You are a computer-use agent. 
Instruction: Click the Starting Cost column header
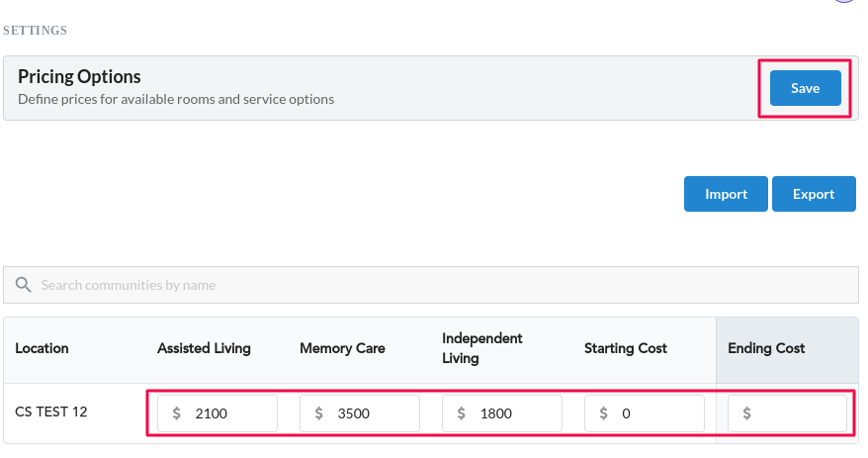(626, 348)
